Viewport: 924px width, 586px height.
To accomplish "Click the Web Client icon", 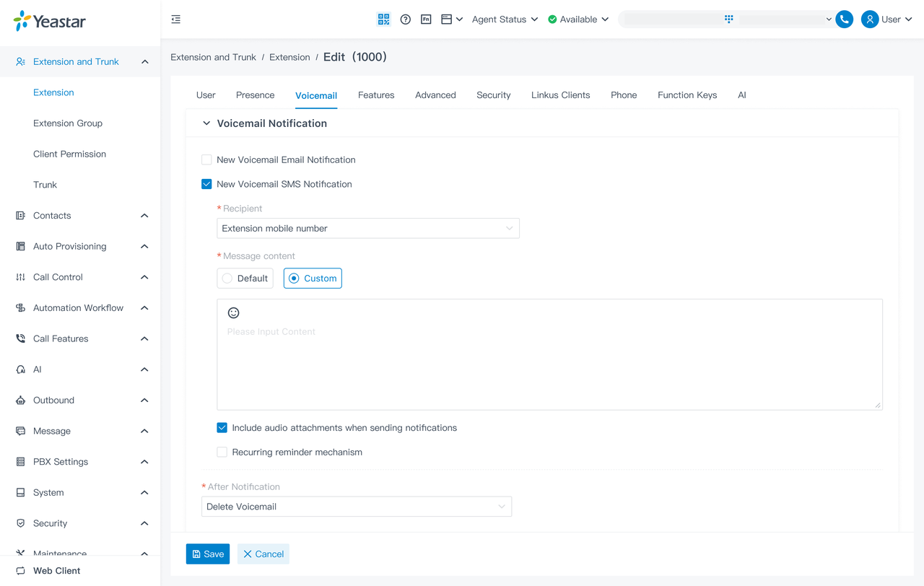I will coord(20,571).
